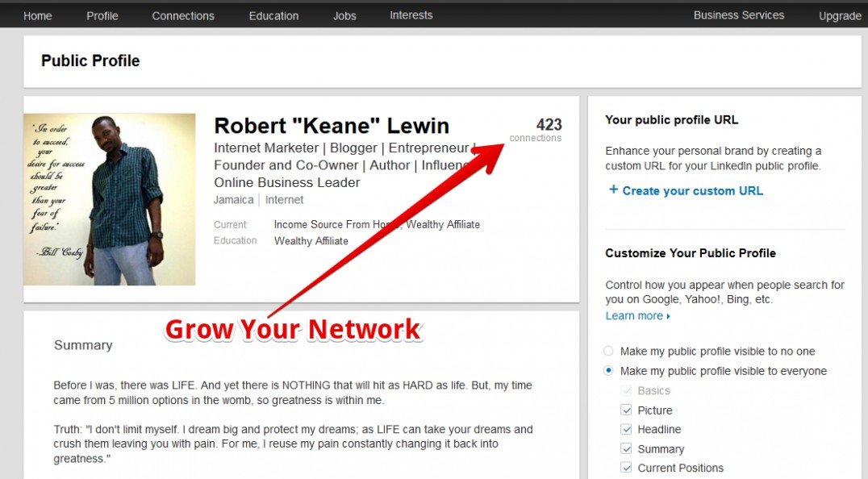The width and height of the screenshot is (868, 479).
Task: Click the Upgrade link in top bar
Action: tap(840, 16)
